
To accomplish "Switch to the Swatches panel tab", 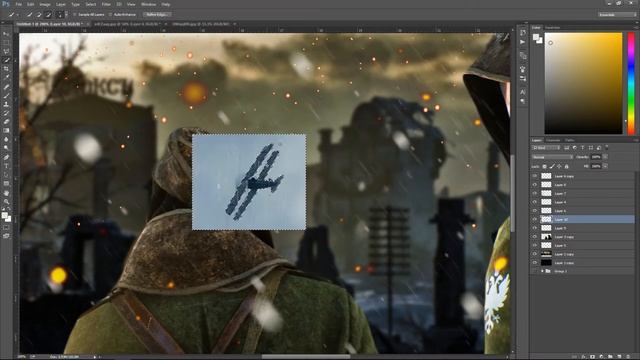I will [x=553, y=28].
